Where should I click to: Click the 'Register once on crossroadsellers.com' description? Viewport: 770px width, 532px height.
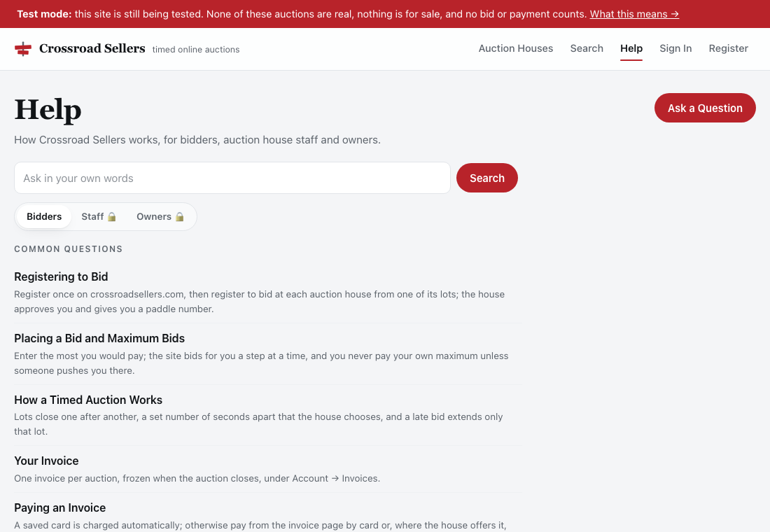pos(259,302)
